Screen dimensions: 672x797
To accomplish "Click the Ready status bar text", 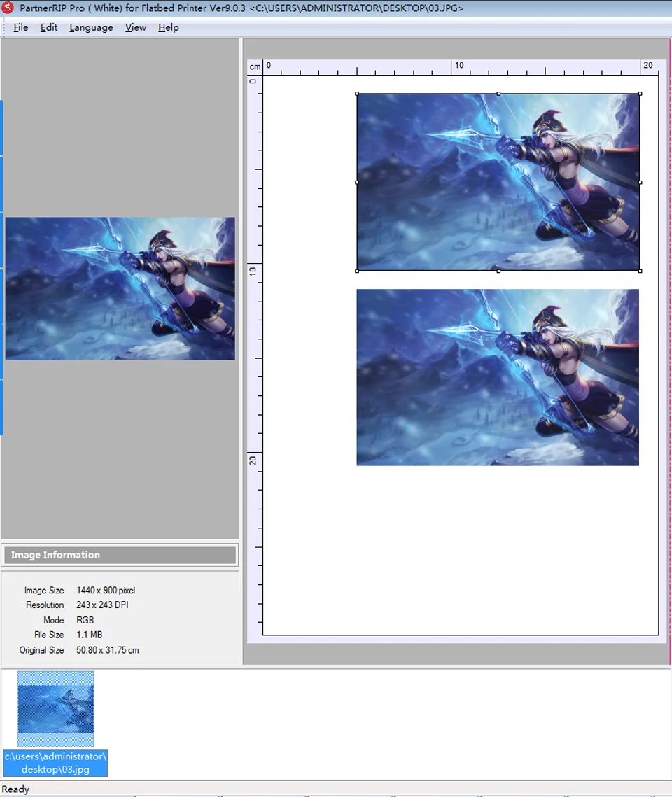I will (x=16, y=789).
